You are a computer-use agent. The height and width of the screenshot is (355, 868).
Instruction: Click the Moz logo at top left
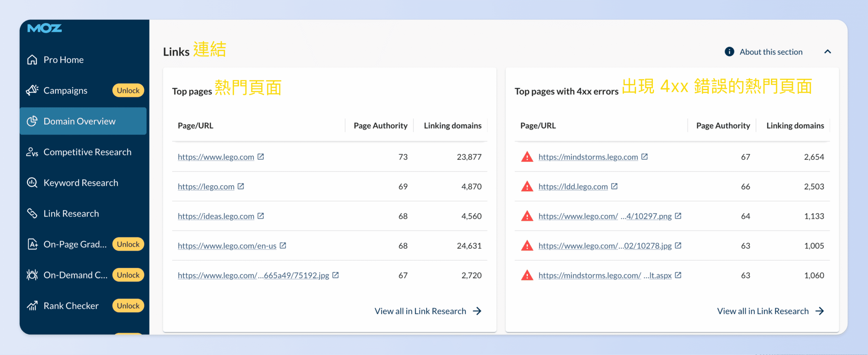pyautogui.click(x=45, y=29)
